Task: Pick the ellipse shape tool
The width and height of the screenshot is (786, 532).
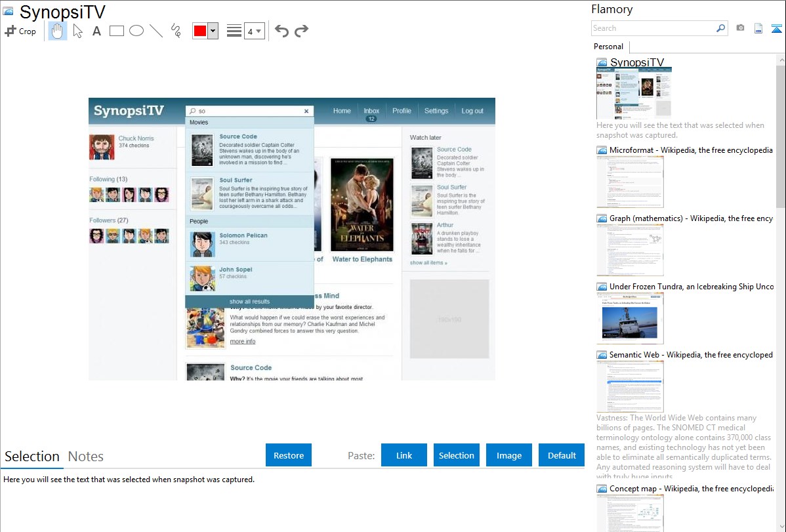Action: pos(136,31)
